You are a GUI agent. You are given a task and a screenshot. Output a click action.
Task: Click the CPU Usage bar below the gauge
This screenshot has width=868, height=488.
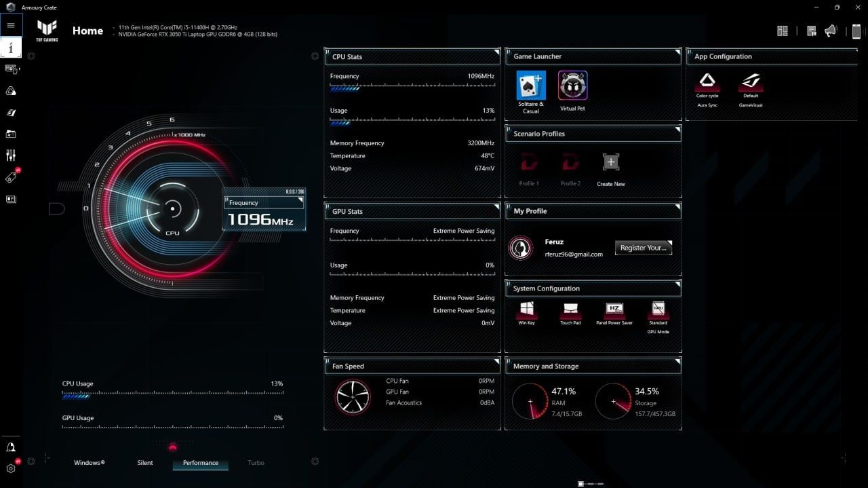(x=172, y=394)
